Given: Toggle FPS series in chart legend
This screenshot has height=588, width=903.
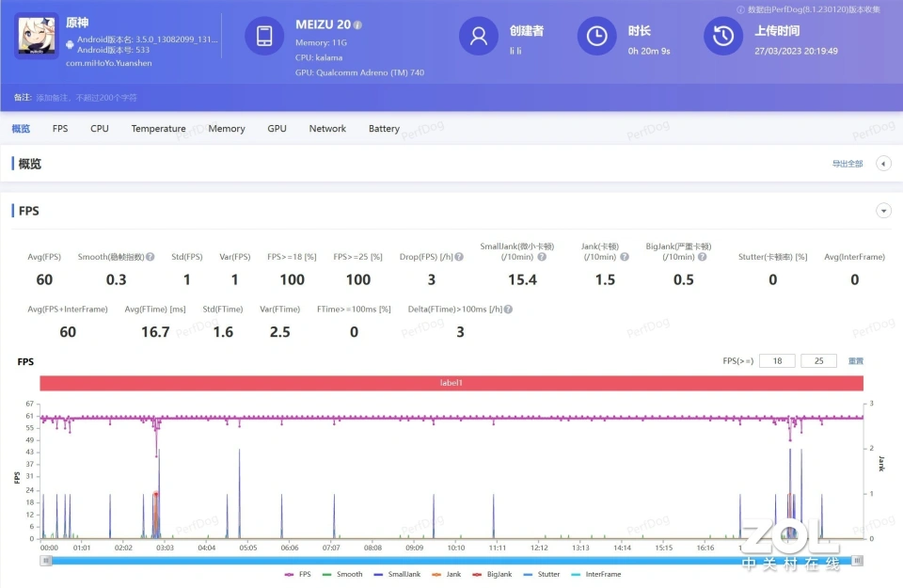Looking at the screenshot, I should point(298,574).
